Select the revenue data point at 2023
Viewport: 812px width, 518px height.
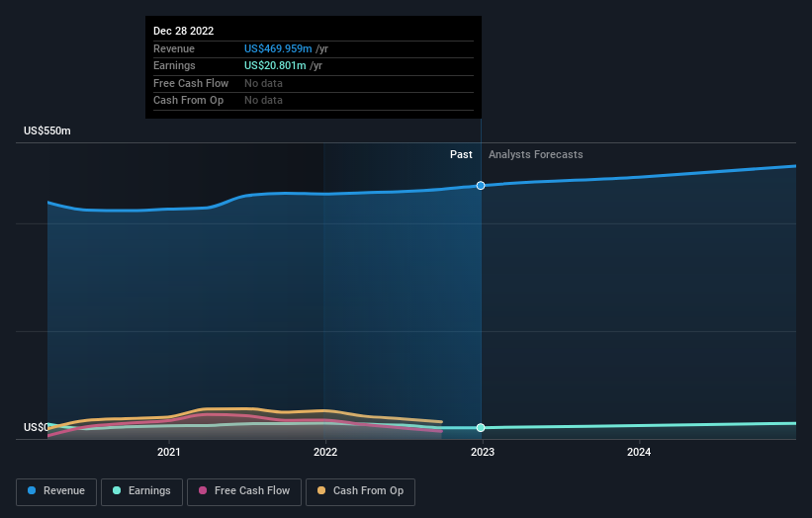tap(481, 185)
